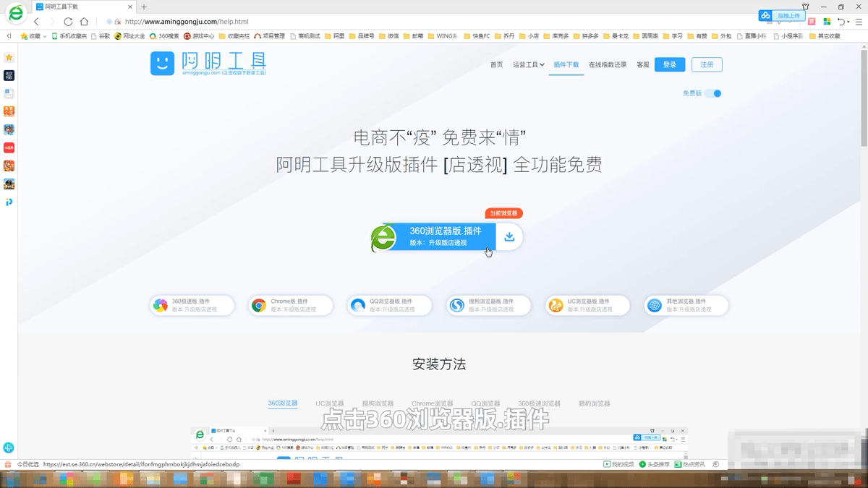Go back with the browser back arrow
Screen dimensions: 868x488
coord(37,22)
